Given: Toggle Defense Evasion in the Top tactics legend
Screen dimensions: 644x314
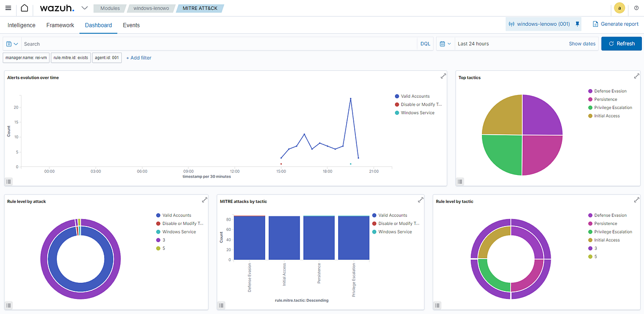Looking at the screenshot, I should [610, 91].
